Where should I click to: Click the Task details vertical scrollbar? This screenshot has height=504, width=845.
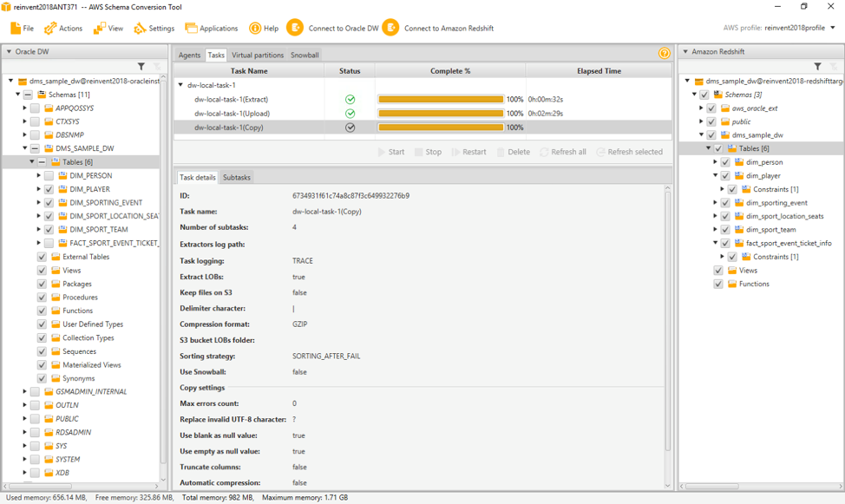point(668,323)
